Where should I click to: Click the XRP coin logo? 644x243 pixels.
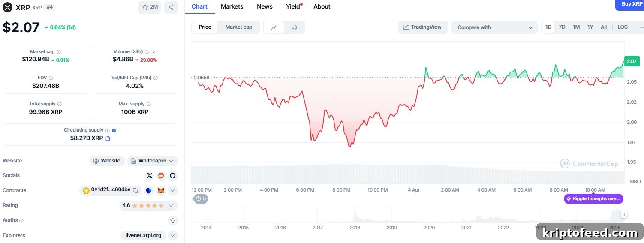point(8,7)
